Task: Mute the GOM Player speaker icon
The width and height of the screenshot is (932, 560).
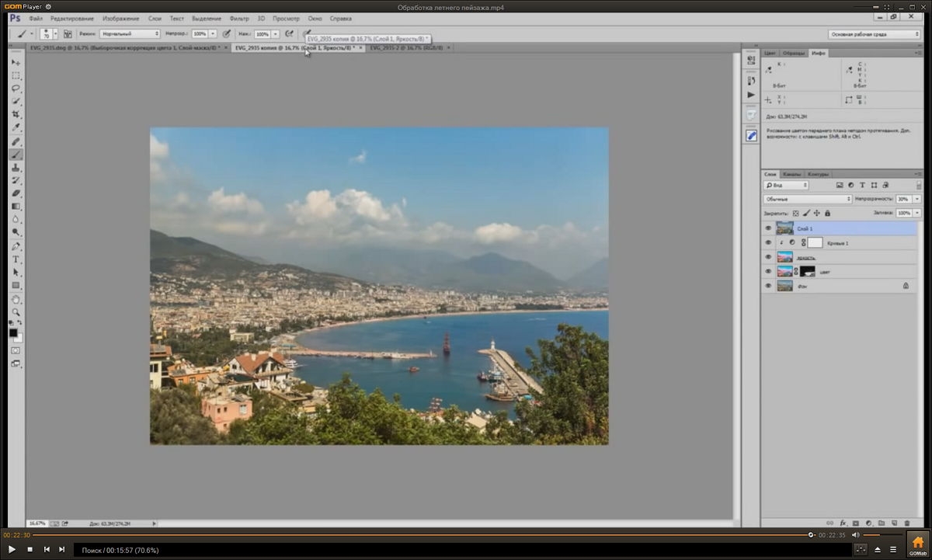Action: (856, 535)
